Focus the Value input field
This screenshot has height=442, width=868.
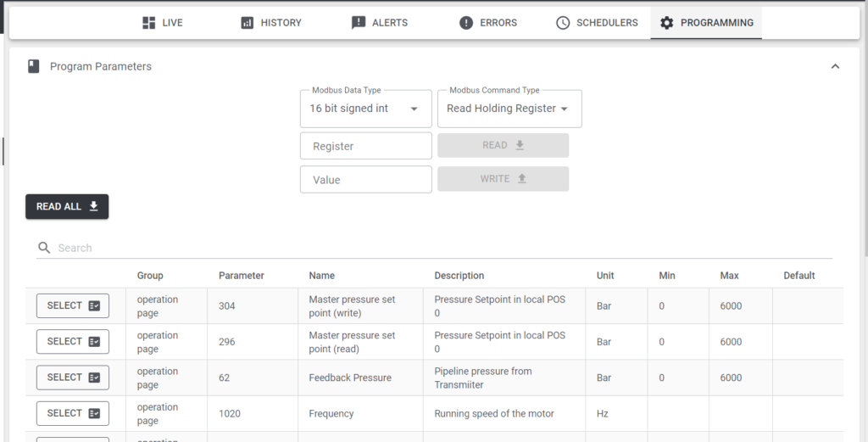(366, 180)
